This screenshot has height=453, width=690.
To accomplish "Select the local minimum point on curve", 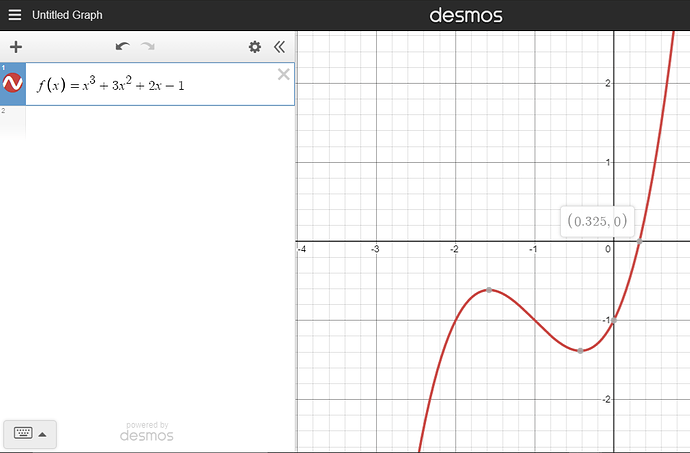I will click(581, 350).
